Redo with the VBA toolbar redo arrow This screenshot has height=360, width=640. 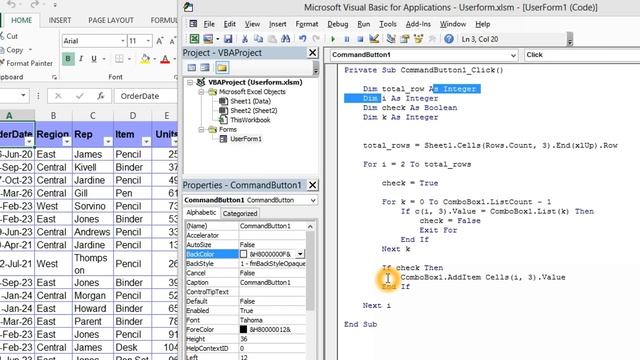pos(316,39)
